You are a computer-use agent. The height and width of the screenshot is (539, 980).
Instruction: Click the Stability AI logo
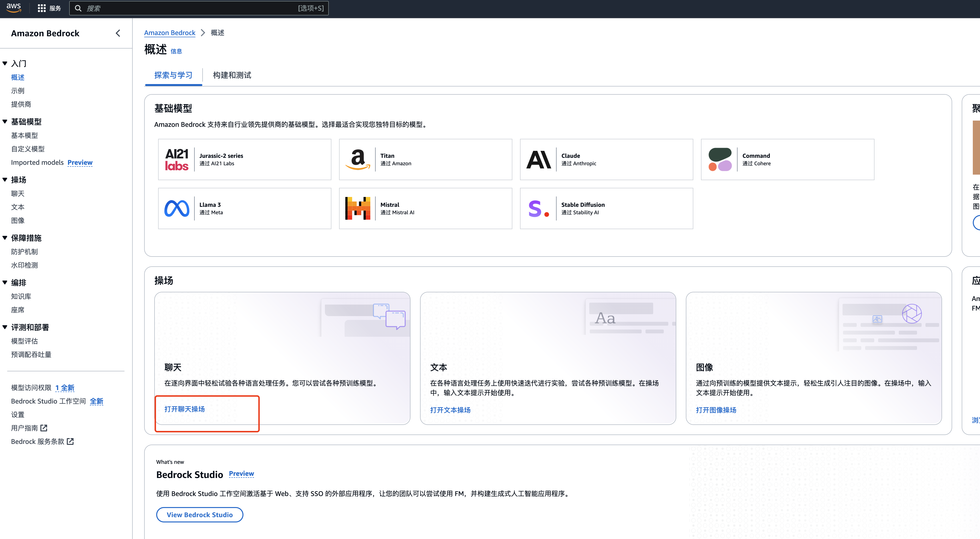click(539, 209)
